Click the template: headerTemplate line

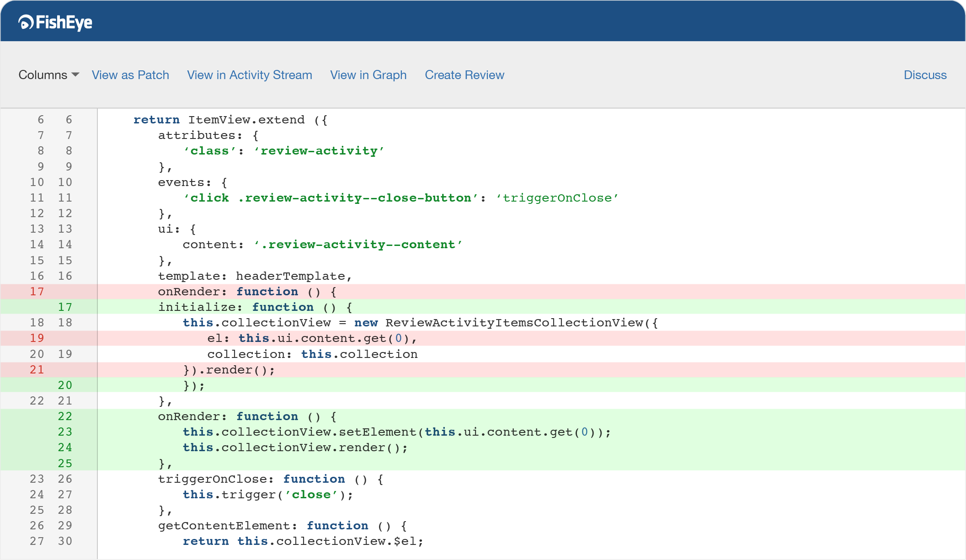click(x=255, y=276)
